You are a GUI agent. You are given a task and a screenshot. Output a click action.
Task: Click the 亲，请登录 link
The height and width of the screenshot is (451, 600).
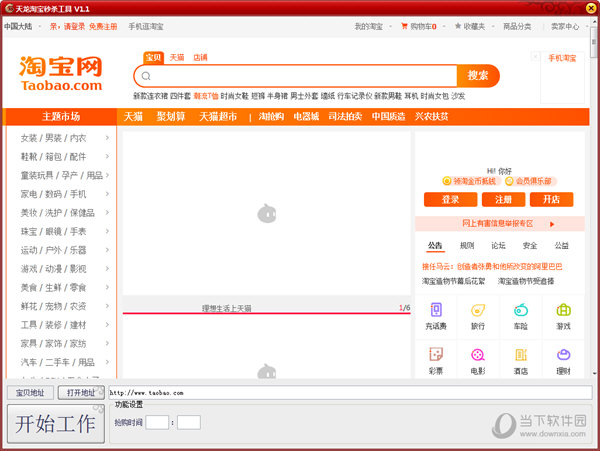(x=67, y=26)
